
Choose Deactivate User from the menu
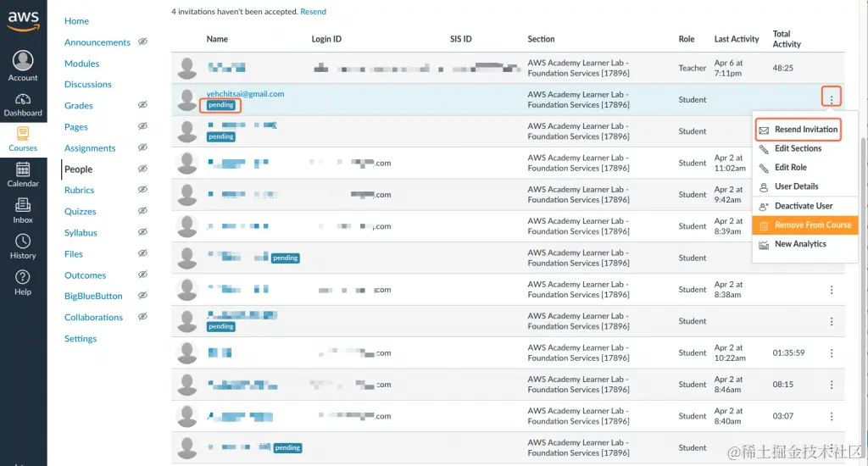[804, 206]
